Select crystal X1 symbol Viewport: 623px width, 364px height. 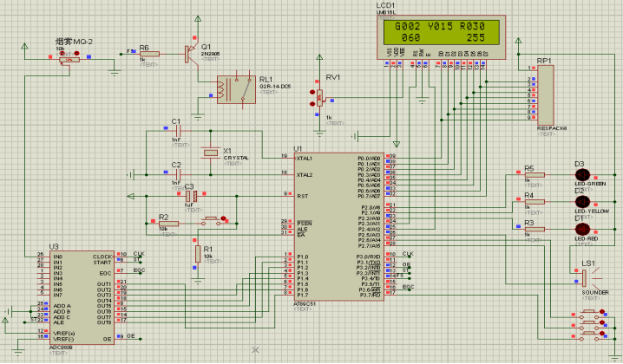[x=211, y=153]
